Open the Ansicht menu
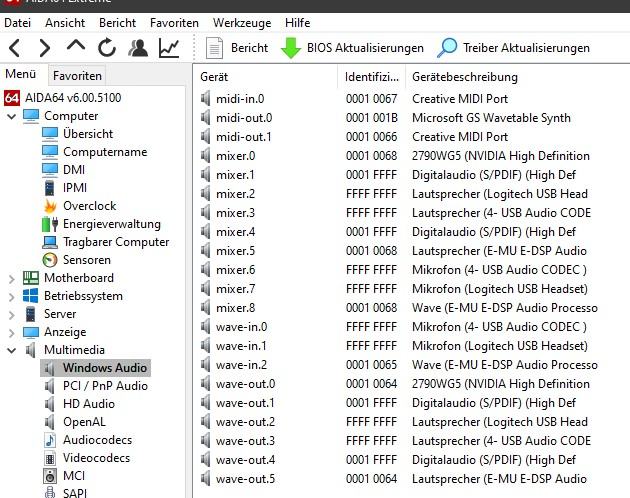This screenshot has width=630, height=498. click(x=65, y=23)
